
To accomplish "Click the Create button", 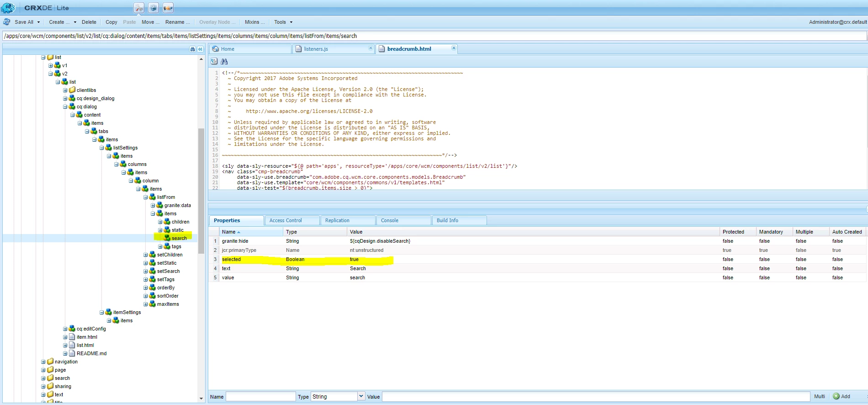I will (59, 22).
